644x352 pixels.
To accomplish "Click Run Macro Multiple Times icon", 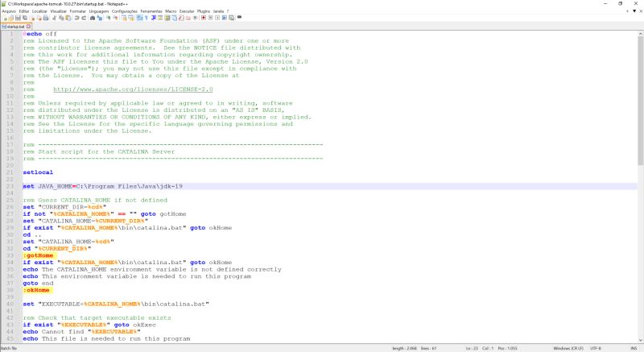I will [225, 18].
